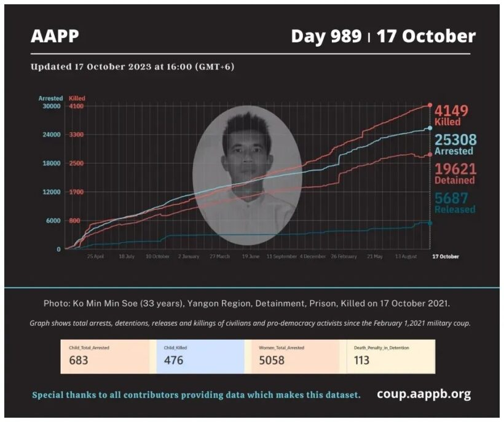The width and height of the screenshot is (504, 422).
Task: Click the 17 October x-axis date label
Action: (x=446, y=256)
